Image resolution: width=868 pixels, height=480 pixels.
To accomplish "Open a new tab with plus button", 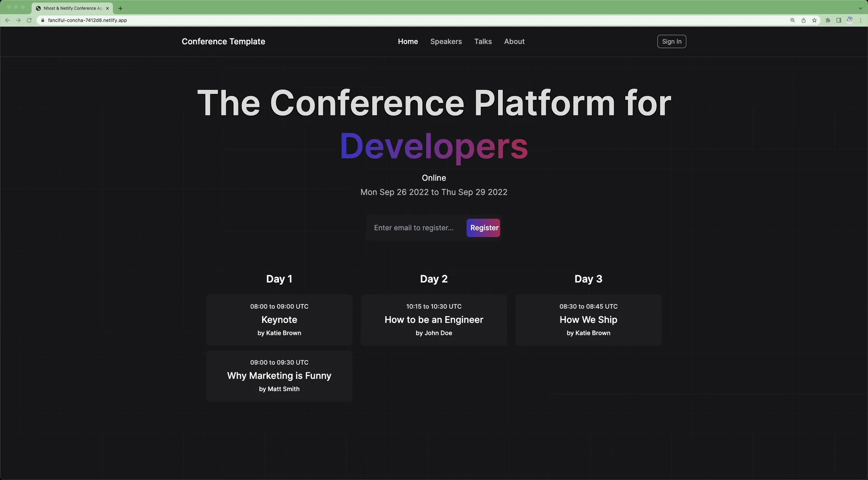I will [x=120, y=8].
